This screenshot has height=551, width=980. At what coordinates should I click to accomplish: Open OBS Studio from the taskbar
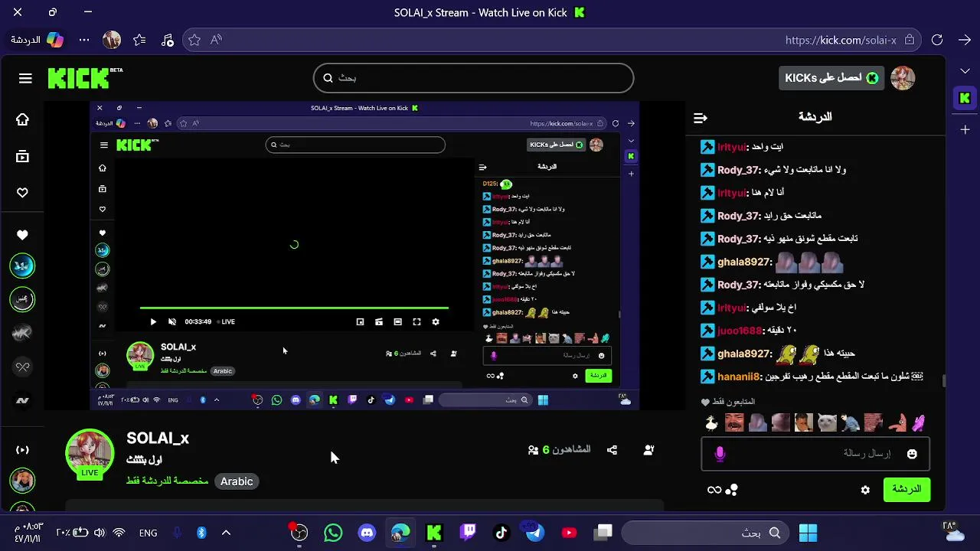(x=299, y=533)
